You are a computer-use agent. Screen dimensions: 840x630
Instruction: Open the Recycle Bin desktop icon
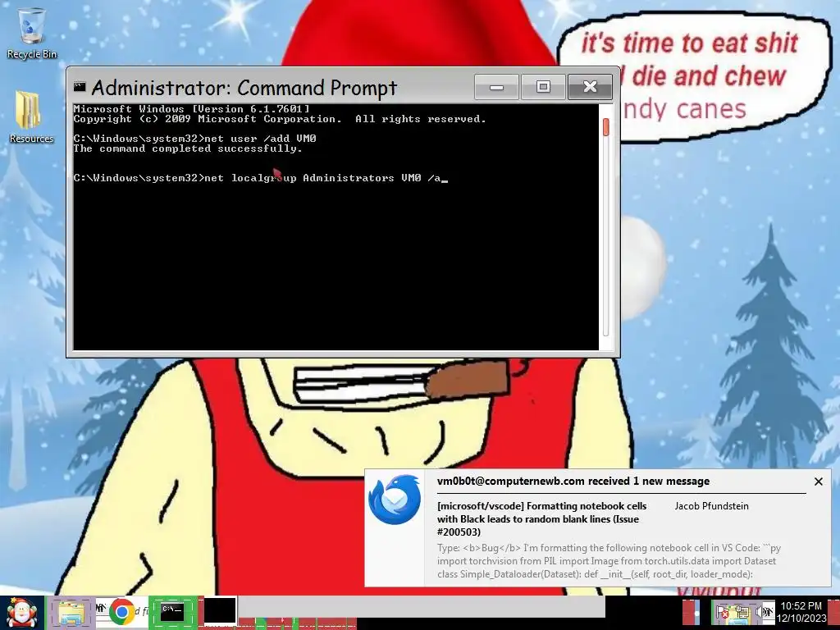pyautogui.click(x=32, y=33)
